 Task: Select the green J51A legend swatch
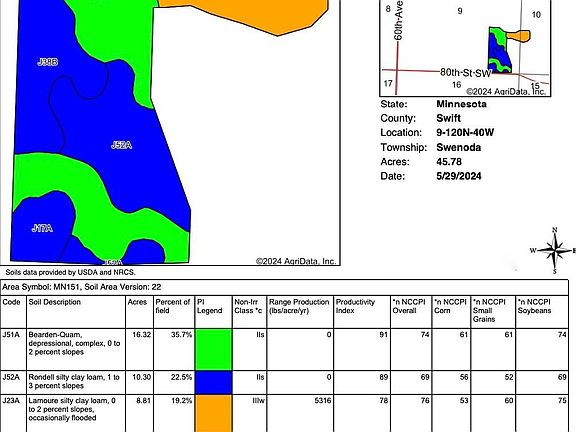[x=214, y=349]
